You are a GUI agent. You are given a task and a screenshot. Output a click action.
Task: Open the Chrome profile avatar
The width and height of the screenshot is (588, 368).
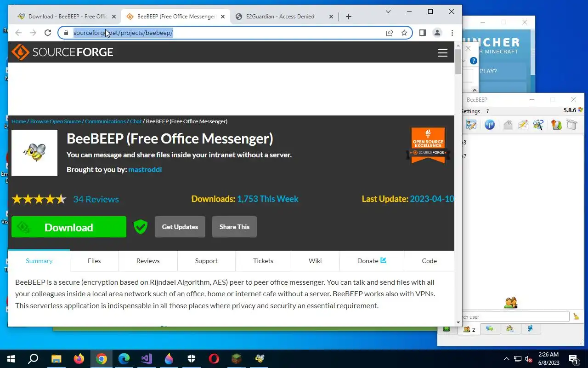coord(437,33)
